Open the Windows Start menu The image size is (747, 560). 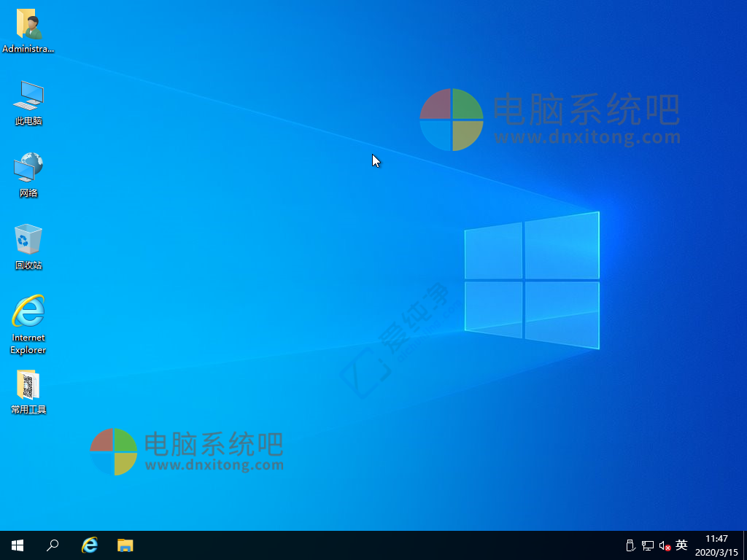tap(18, 545)
